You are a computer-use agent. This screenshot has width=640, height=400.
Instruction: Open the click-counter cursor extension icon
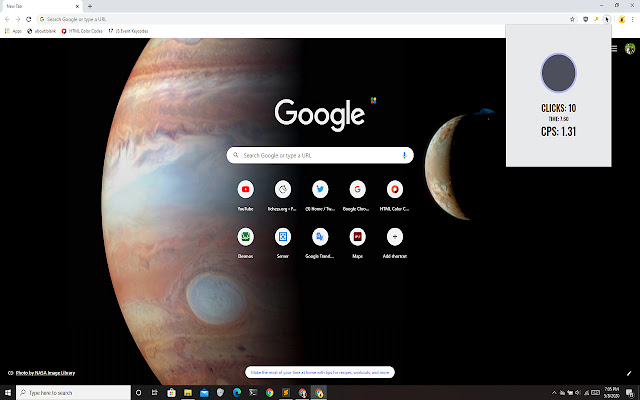[607, 19]
